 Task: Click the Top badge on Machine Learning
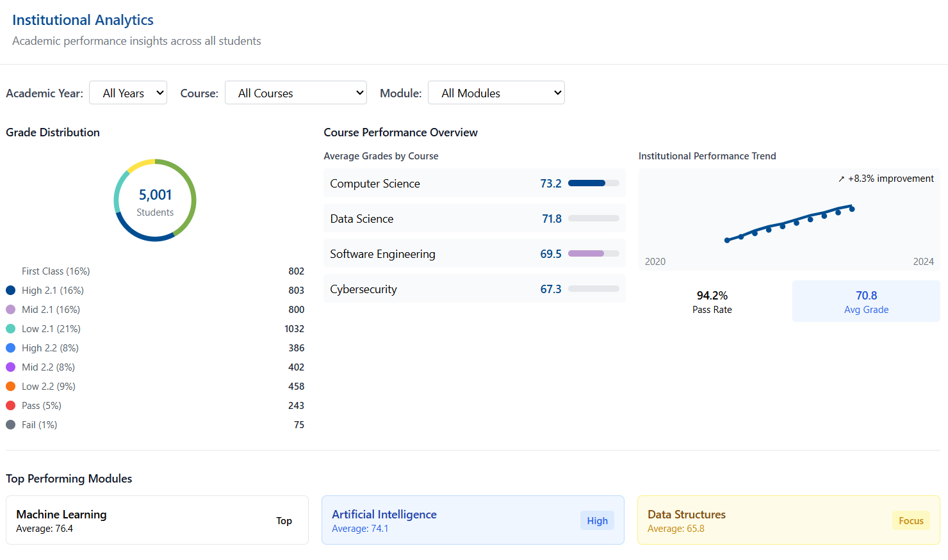click(284, 520)
